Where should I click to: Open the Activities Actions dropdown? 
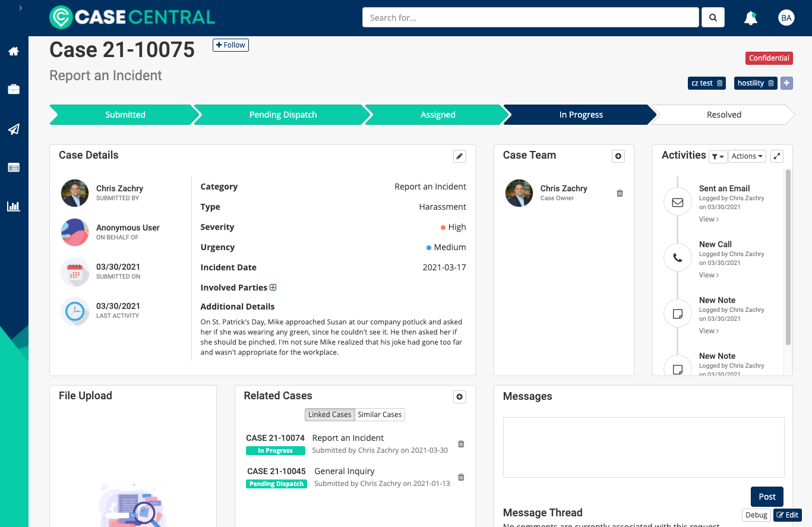747,156
